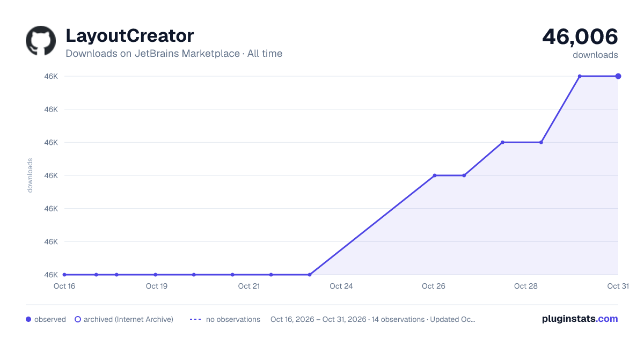Click the 46,006 downloads total

point(580,36)
